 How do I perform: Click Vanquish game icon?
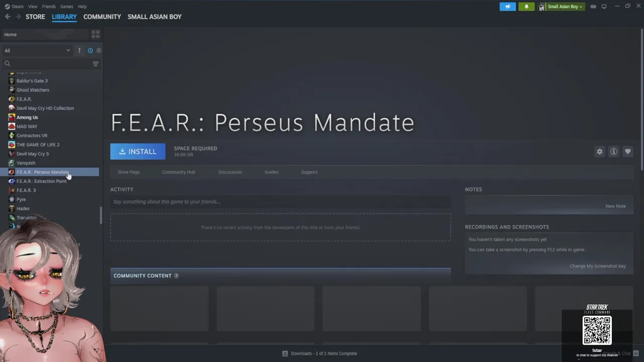coord(12,163)
